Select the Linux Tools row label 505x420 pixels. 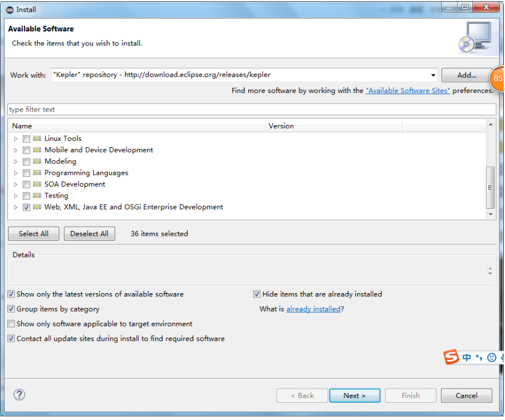[x=63, y=139]
